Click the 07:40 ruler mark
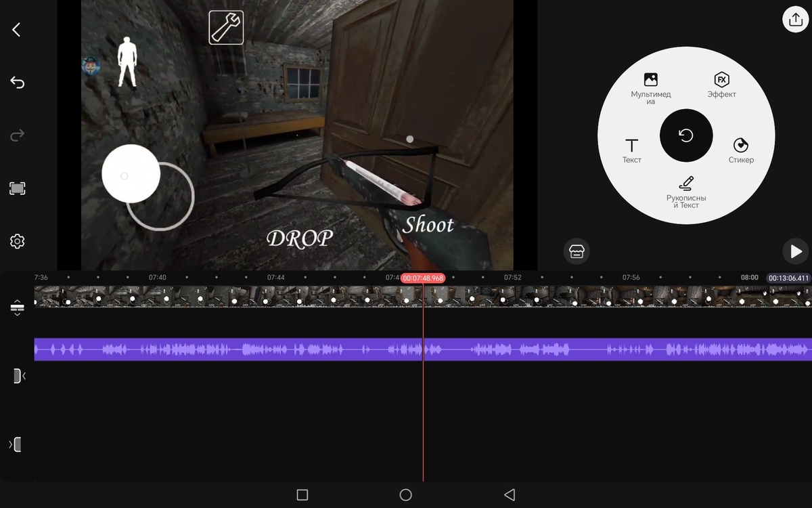Screen dimensions: 812x508 (x=157, y=278)
